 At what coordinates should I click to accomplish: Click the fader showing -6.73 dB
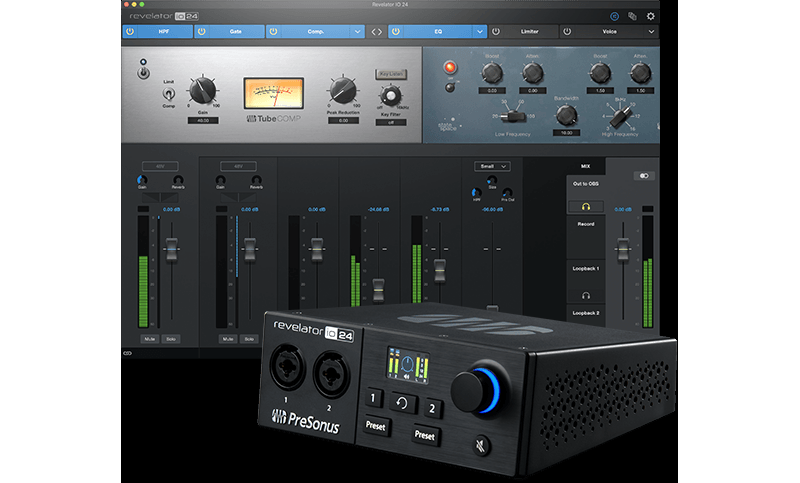coord(439,271)
